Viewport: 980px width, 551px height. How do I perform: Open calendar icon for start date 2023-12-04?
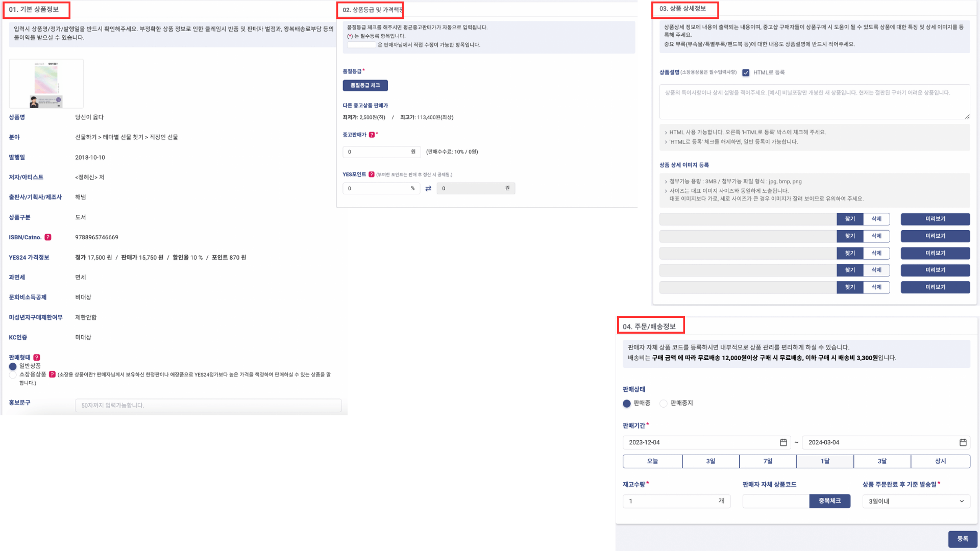[783, 442]
